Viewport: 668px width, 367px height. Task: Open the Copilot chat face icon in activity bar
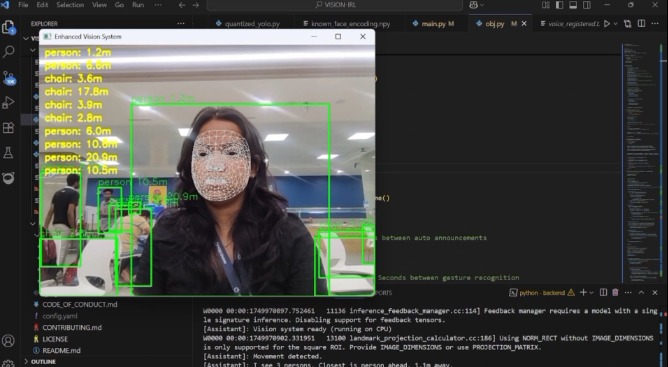tap(9, 178)
